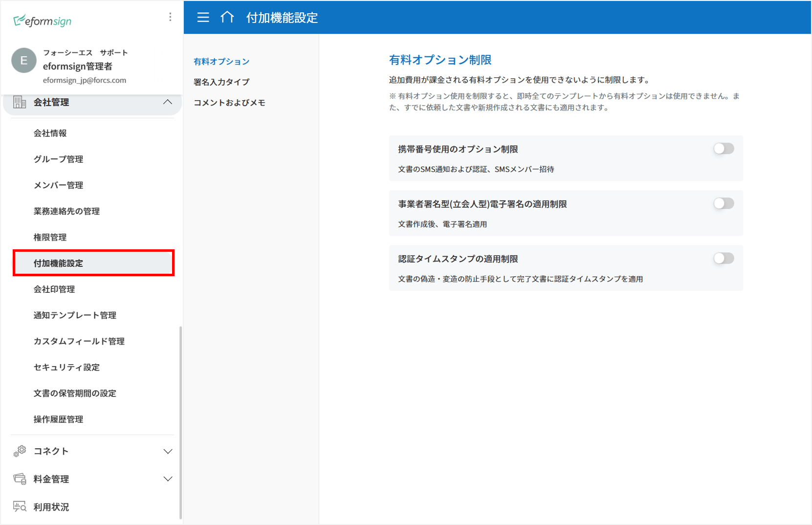The width and height of the screenshot is (812, 525).
Task: Click the hamburger menu icon
Action: tap(203, 18)
